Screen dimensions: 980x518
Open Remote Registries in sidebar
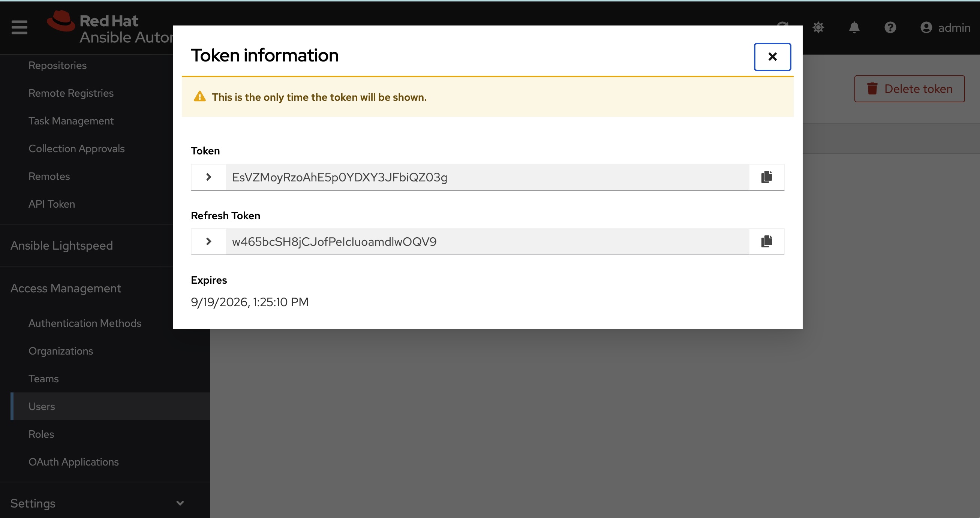coord(71,93)
